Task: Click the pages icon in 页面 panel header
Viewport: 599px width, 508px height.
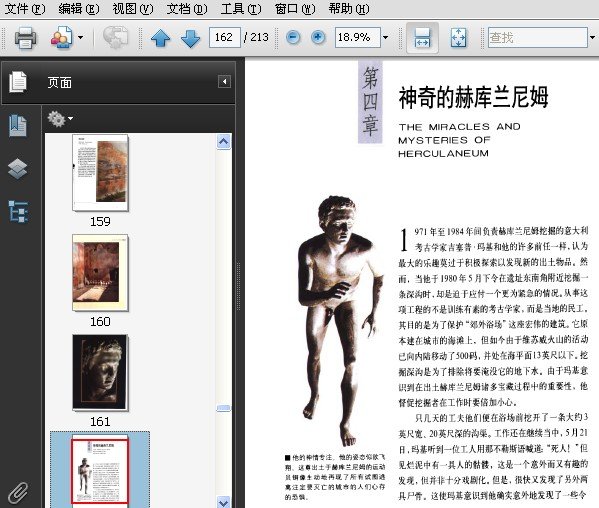Action: pyautogui.click(x=18, y=82)
